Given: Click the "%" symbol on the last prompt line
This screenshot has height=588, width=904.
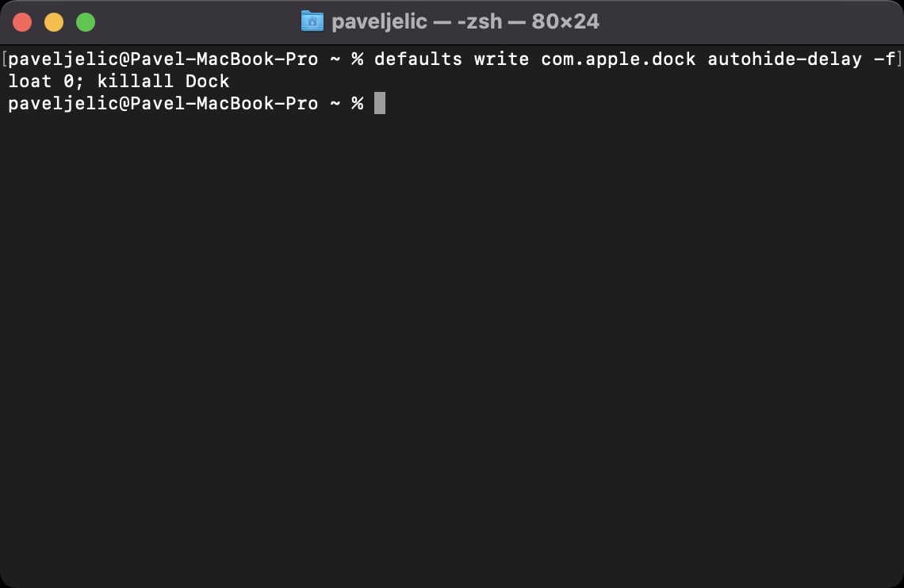Looking at the screenshot, I should [358, 104].
